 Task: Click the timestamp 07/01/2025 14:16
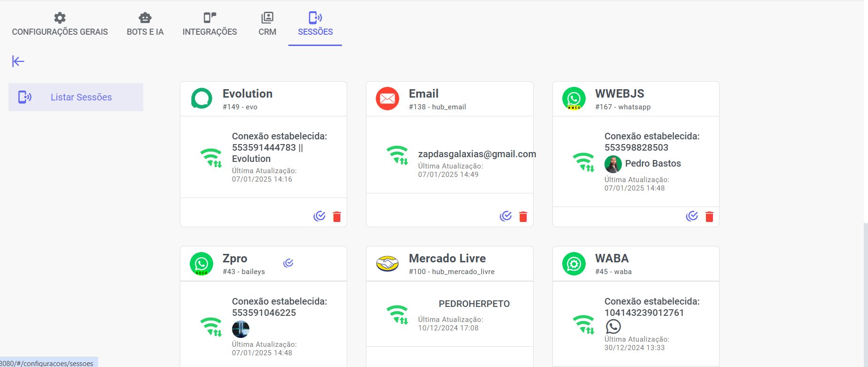coord(262,179)
